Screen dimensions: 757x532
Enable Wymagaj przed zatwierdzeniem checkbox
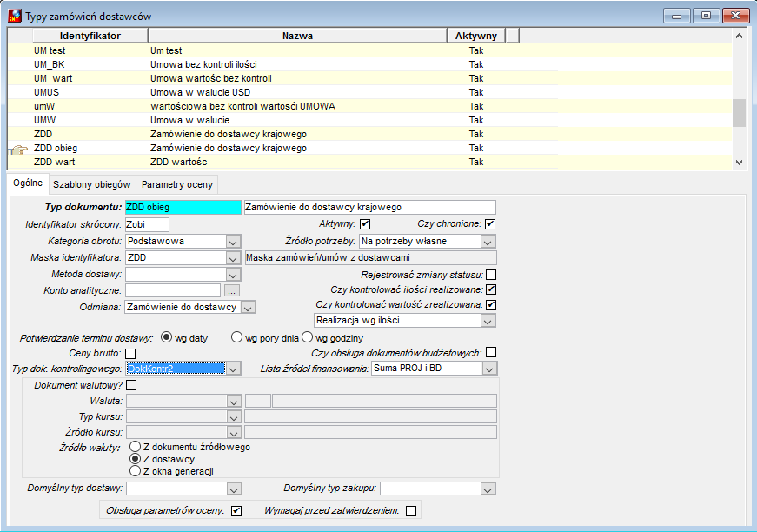click(x=411, y=511)
